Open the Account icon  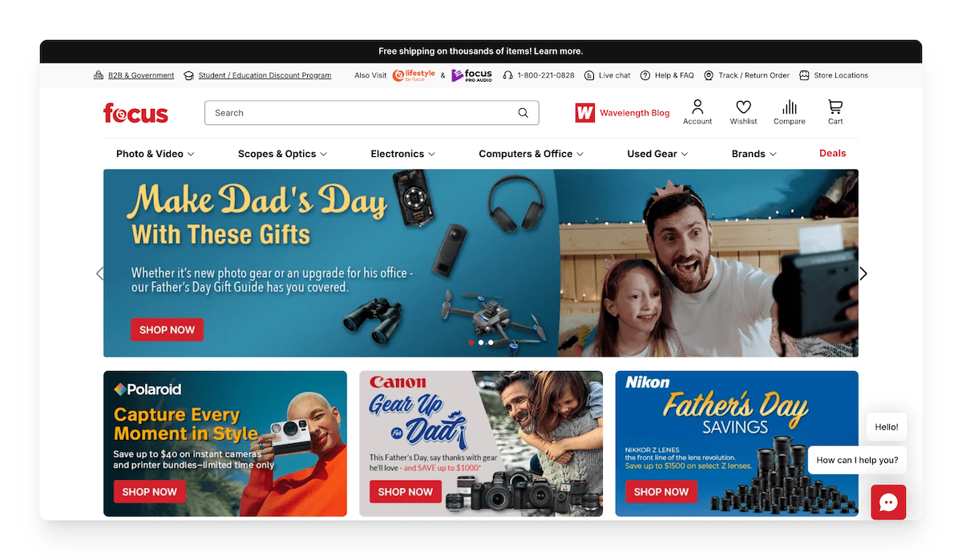pos(697,107)
